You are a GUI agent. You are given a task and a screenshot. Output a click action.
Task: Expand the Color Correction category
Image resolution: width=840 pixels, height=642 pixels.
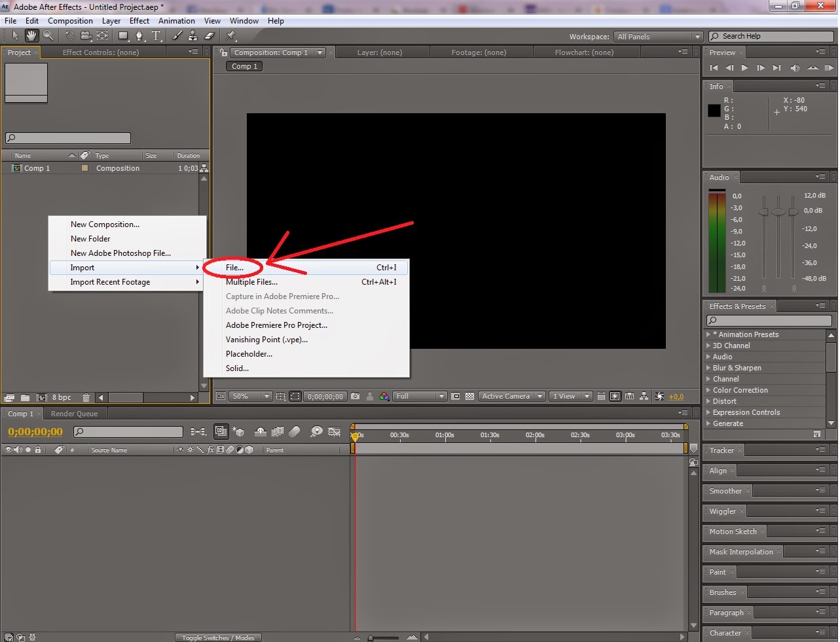pyautogui.click(x=708, y=390)
